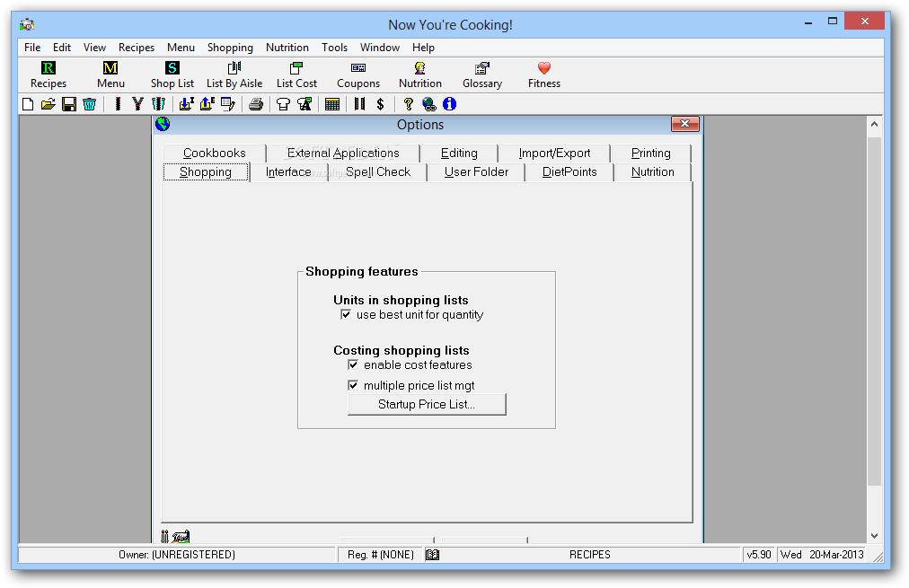This screenshot has width=909, height=588.
Task: Click the date '20-Mar-2013' in status bar
Action: click(836, 555)
